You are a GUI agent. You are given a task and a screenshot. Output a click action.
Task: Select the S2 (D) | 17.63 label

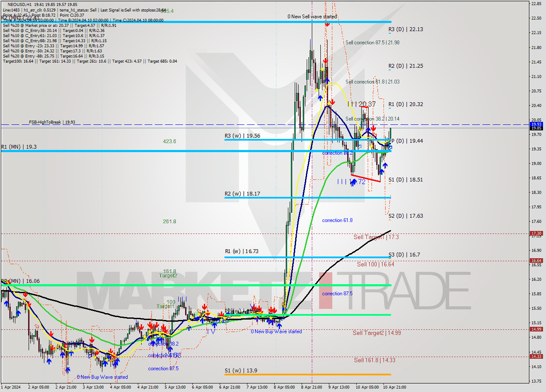tap(406, 216)
